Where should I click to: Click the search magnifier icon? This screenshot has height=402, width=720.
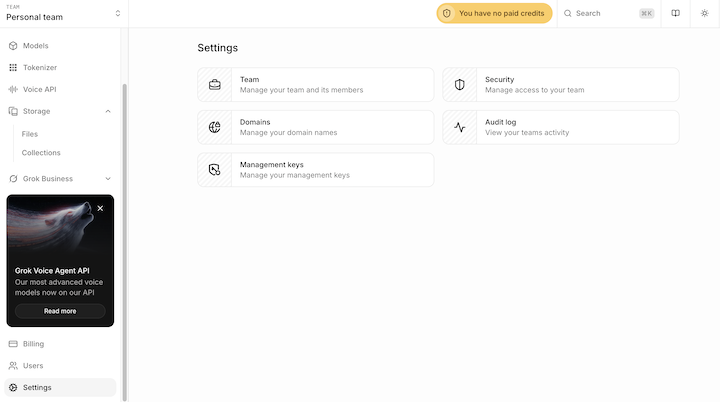point(568,13)
